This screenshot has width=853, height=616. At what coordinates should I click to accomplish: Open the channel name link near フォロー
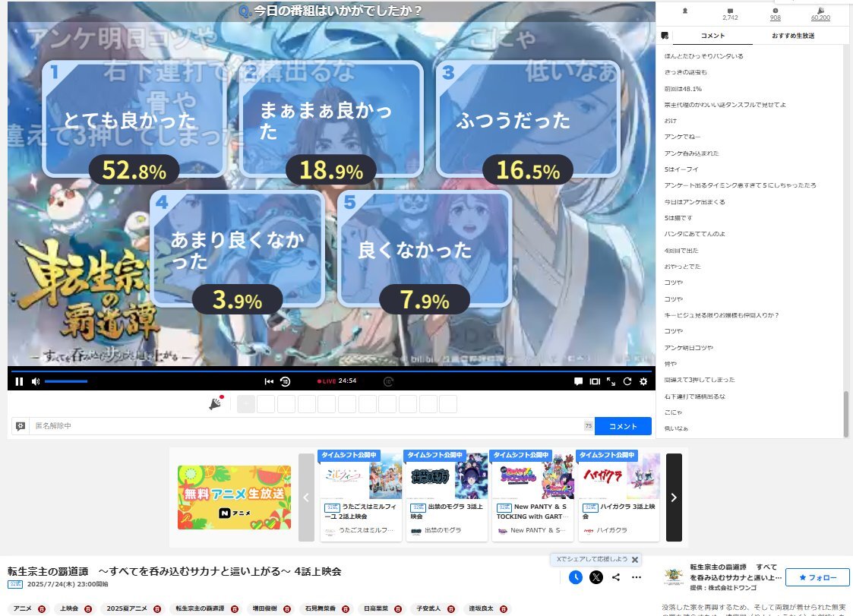735,572
